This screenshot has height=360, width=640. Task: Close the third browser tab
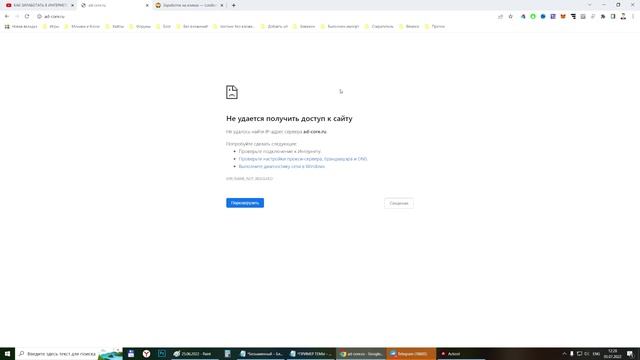tap(222, 5)
